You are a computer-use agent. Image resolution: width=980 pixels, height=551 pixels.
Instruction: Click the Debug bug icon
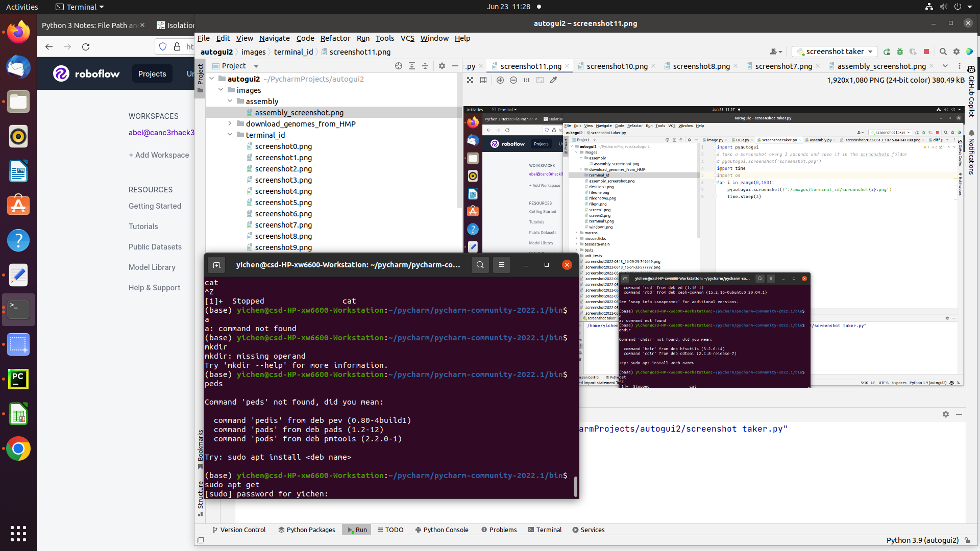[900, 52]
